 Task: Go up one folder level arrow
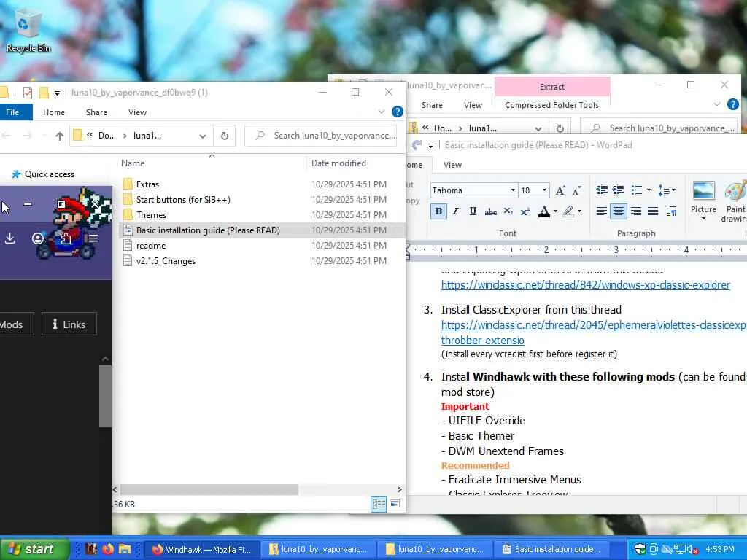tap(60, 136)
